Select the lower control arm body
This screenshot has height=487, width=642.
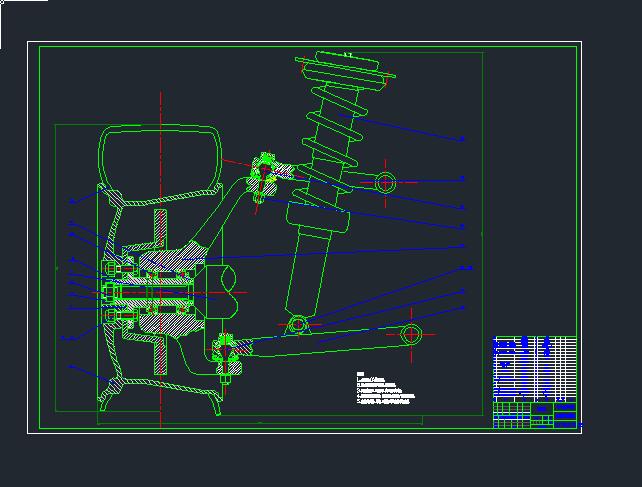pyautogui.click(x=328, y=341)
